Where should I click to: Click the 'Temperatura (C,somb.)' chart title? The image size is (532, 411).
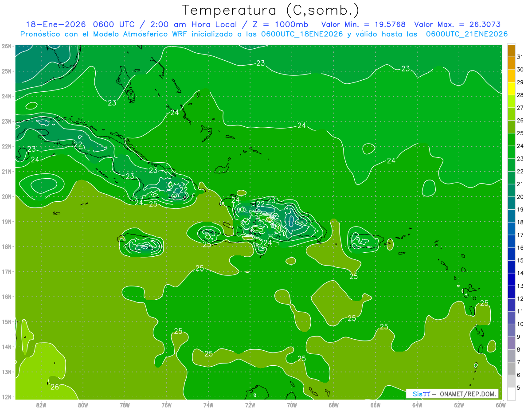(x=271, y=10)
